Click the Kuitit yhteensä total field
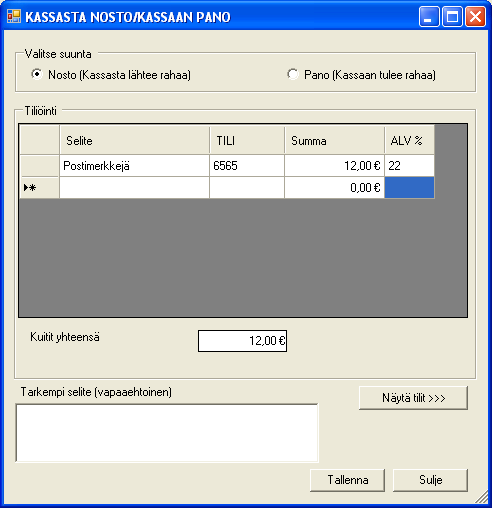This screenshot has height=508, width=492. (242, 341)
